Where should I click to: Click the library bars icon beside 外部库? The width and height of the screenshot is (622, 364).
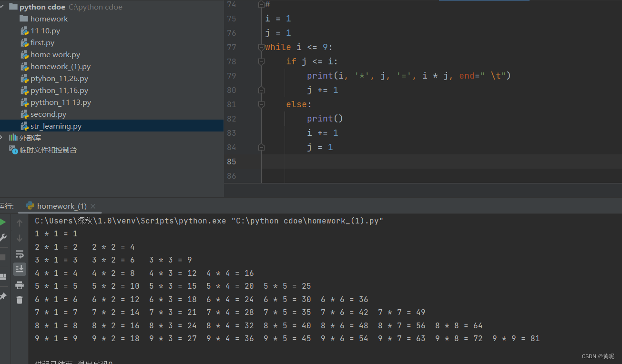[x=13, y=138]
